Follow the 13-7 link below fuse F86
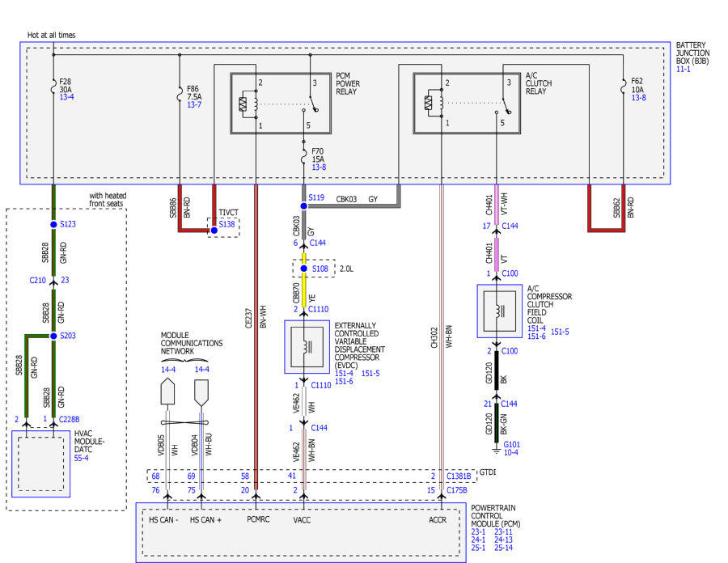This screenshot has height=563, width=728. pyautogui.click(x=194, y=105)
